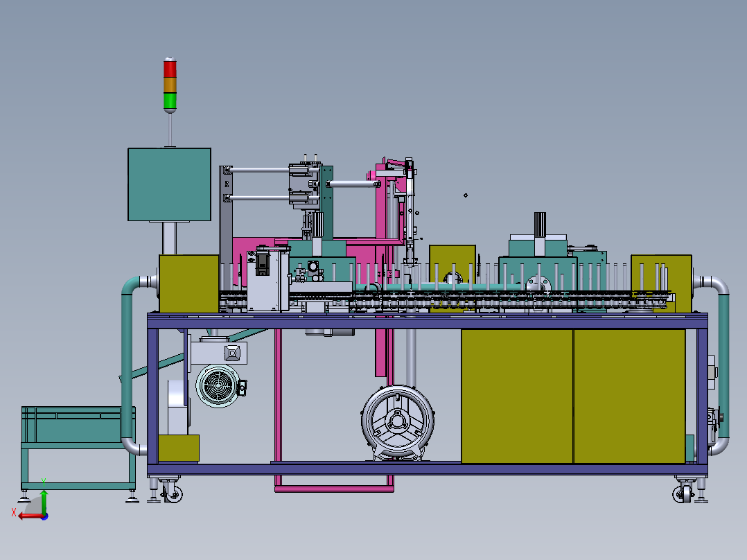Screen dimensions: 747x560
Task: Select the small round centrifugal fan with grille
Action: click(x=218, y=386)
